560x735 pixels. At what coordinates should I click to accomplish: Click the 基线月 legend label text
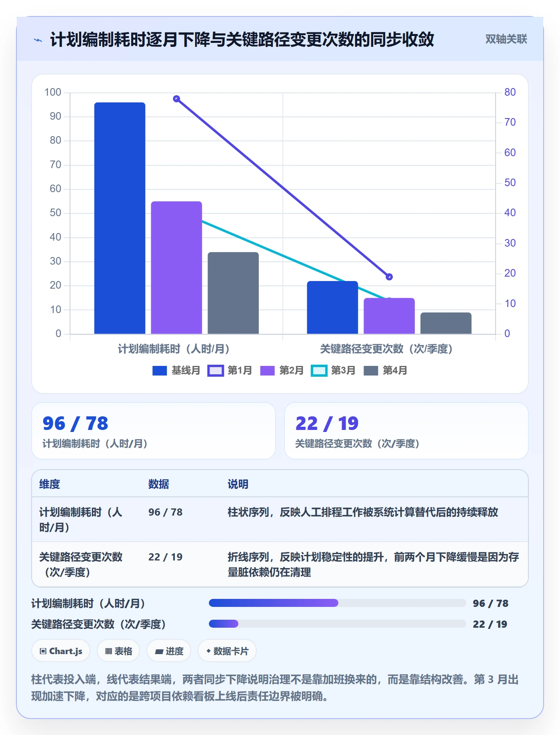click(186, 370)
